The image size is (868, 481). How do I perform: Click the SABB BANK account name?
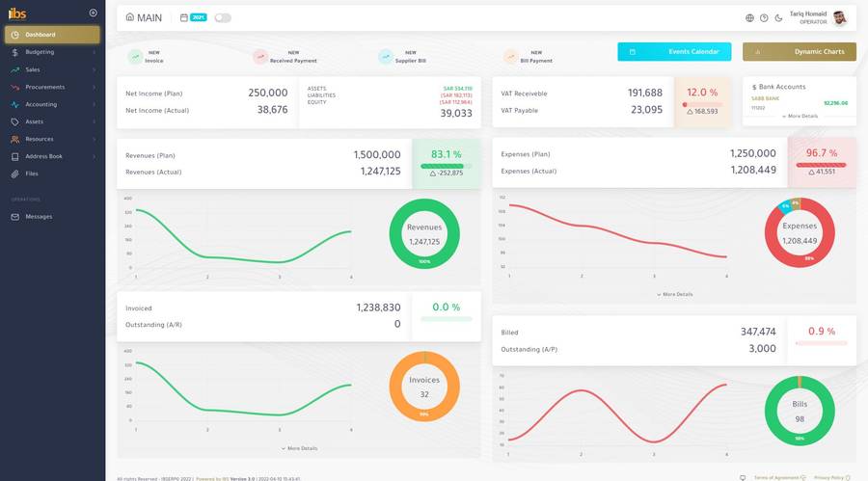point(765,98)
